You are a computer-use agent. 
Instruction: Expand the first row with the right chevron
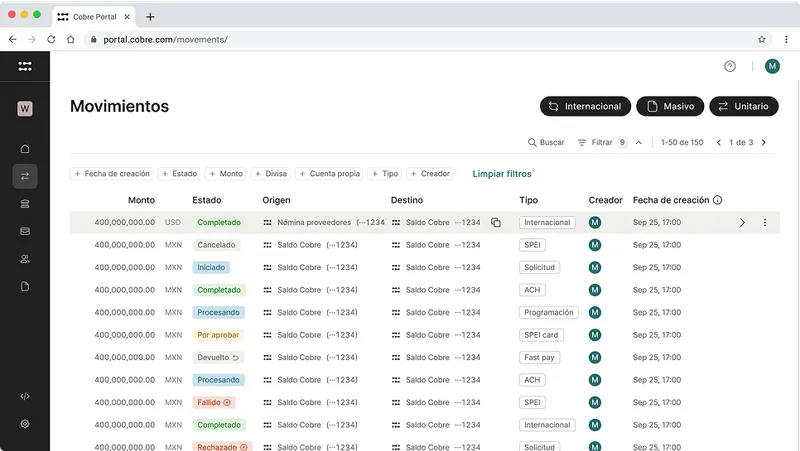tap(742, 222)
